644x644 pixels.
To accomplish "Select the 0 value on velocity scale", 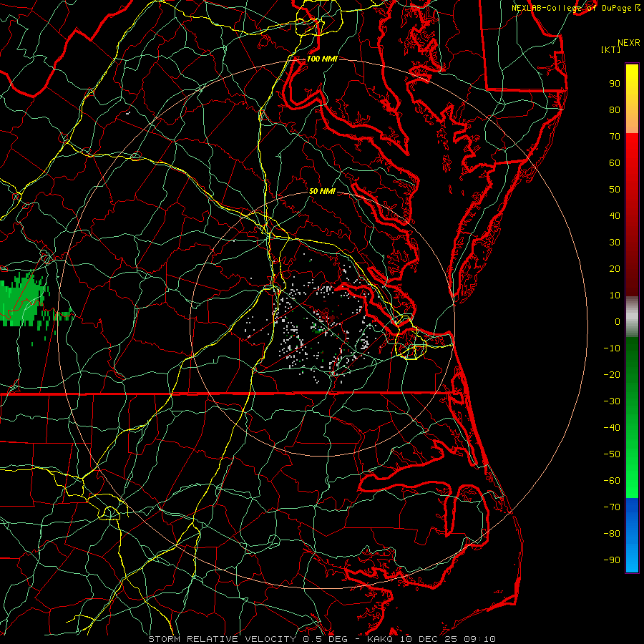I will pyautogui.click(x=618, y=322).
